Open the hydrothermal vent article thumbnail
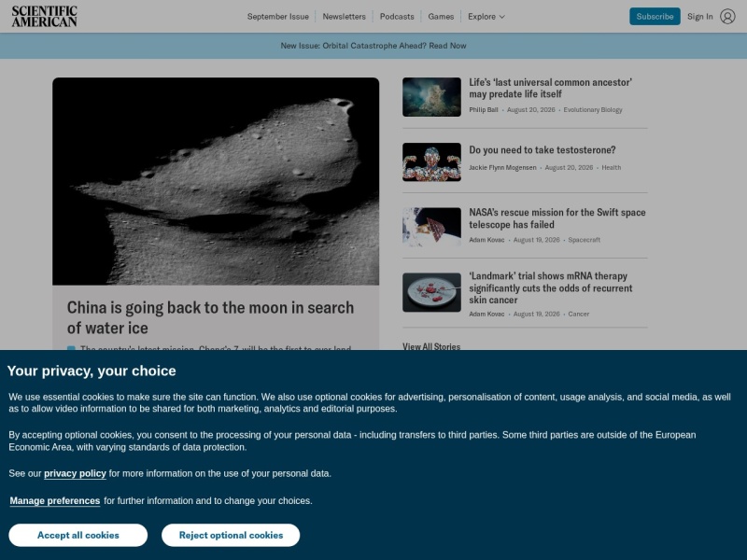Screen dimensions: 747x560 point(431,97)
